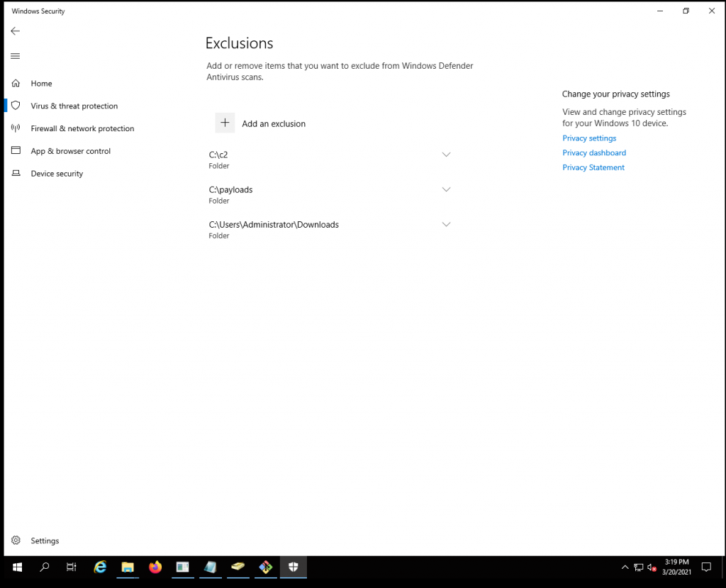Select Device security in the sidebar

(x=57, y=173)
